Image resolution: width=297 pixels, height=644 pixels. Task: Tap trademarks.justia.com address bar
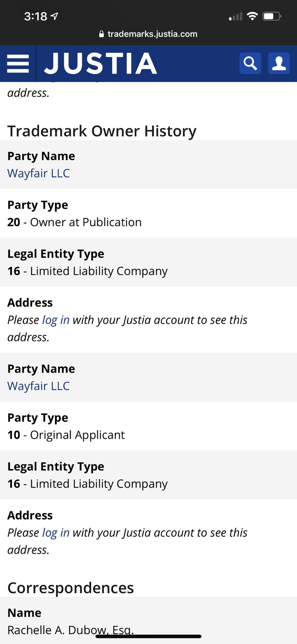click(x=152, y=34)
